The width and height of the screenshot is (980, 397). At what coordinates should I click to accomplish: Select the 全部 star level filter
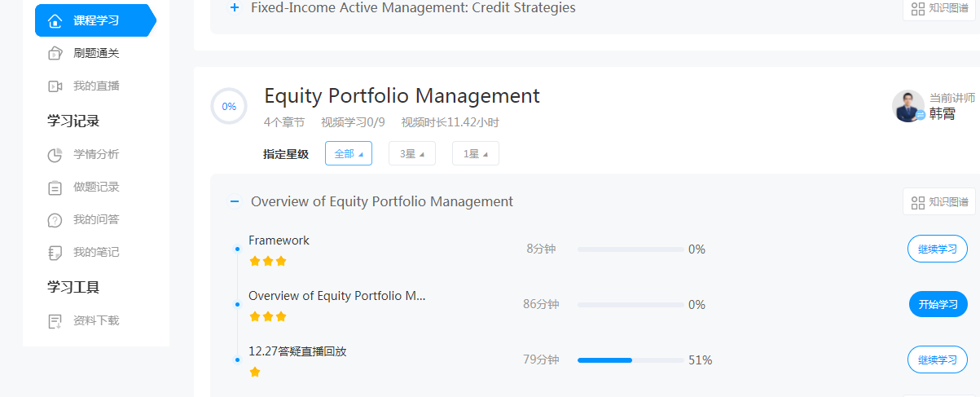click(348, 153)
